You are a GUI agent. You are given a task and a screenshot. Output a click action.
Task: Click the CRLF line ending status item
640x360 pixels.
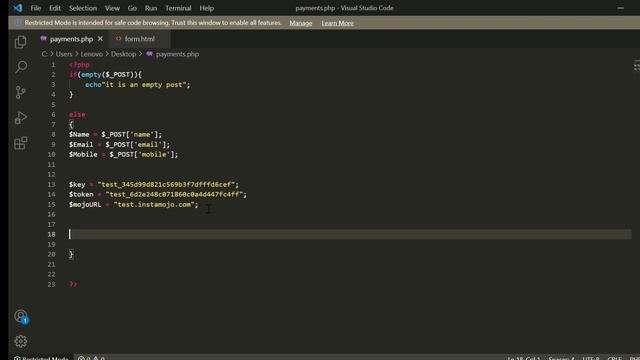click(614, 358)
